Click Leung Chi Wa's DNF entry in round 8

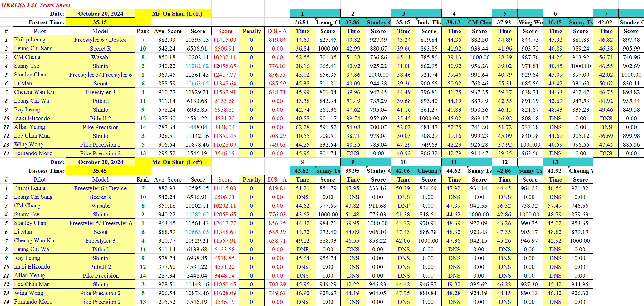[x=302, y=249]
